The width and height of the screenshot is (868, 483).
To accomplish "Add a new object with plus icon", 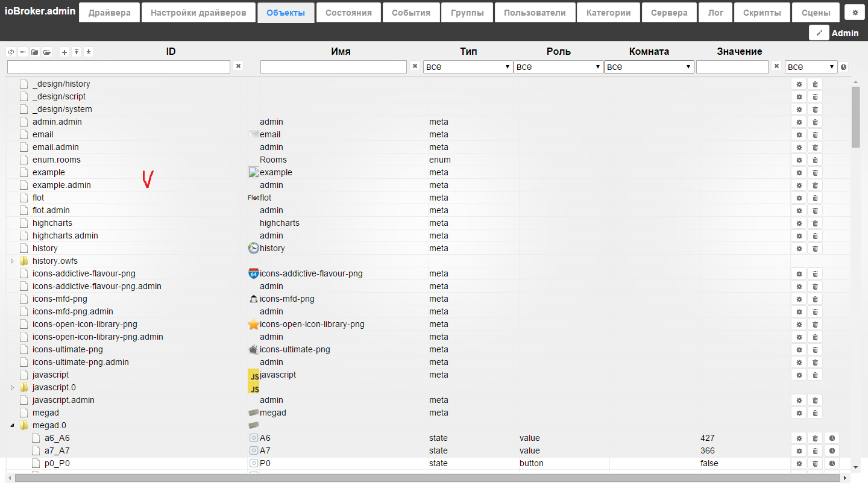I will 64,52.
